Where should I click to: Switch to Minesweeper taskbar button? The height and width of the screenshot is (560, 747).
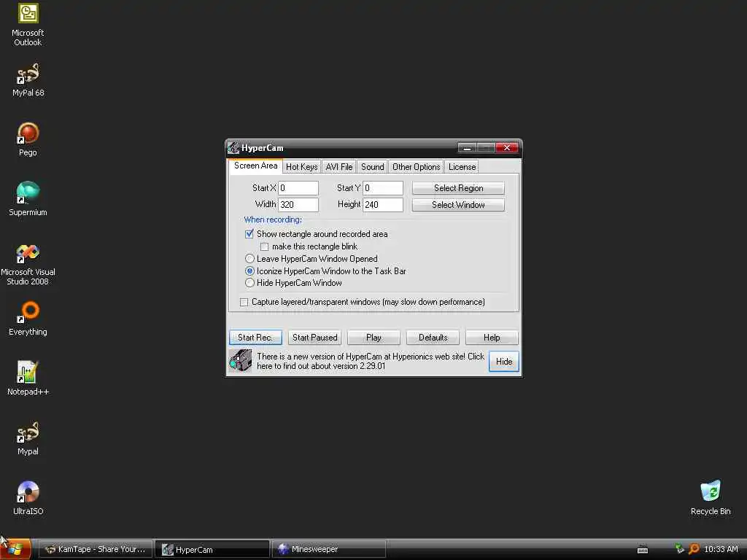click(x=329, y=549)
